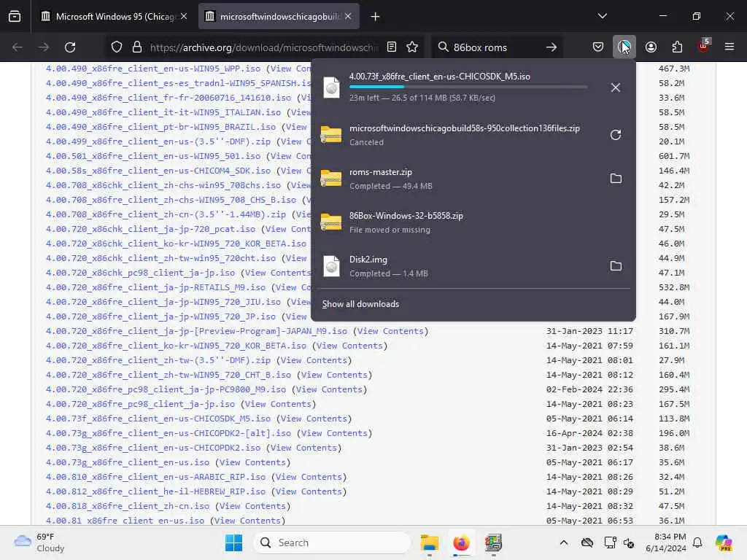Focus the 86box roms search box
Screen dimensions: 747x560
pos(495,47)
